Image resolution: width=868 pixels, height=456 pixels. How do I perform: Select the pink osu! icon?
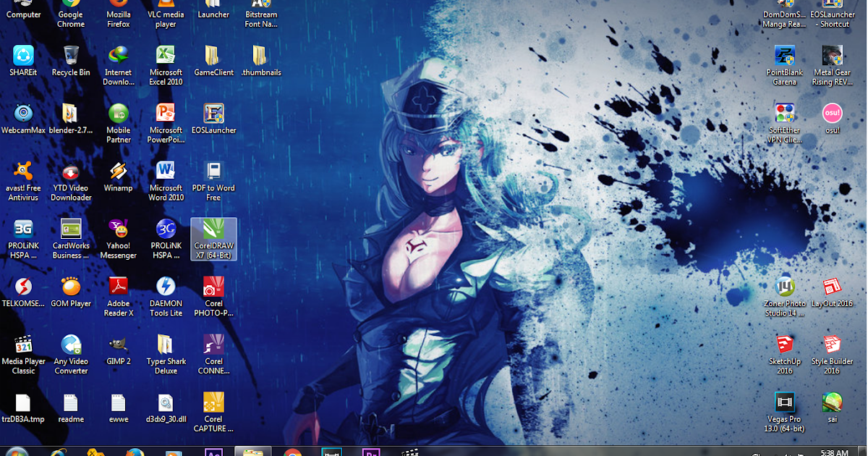coord(833,119)
